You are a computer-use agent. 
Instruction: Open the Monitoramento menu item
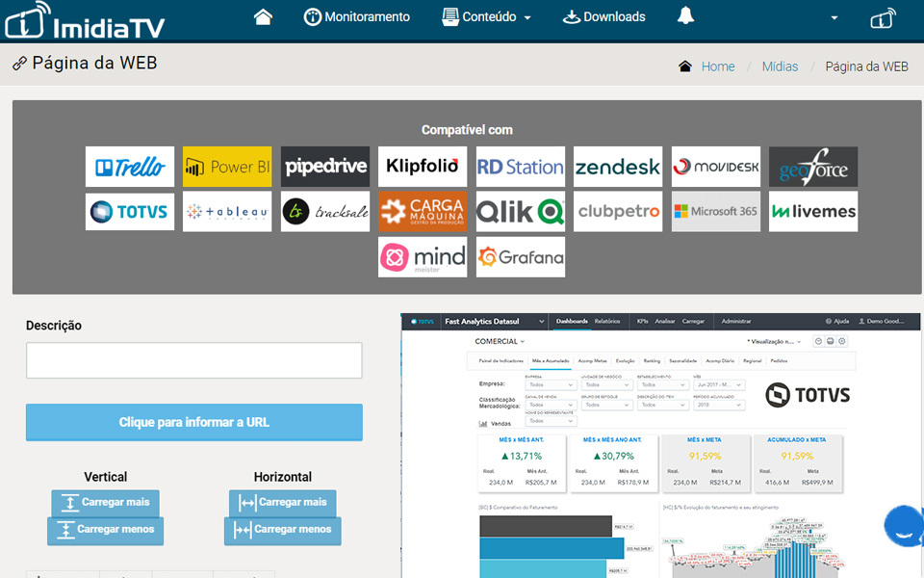tap(356, 16)
